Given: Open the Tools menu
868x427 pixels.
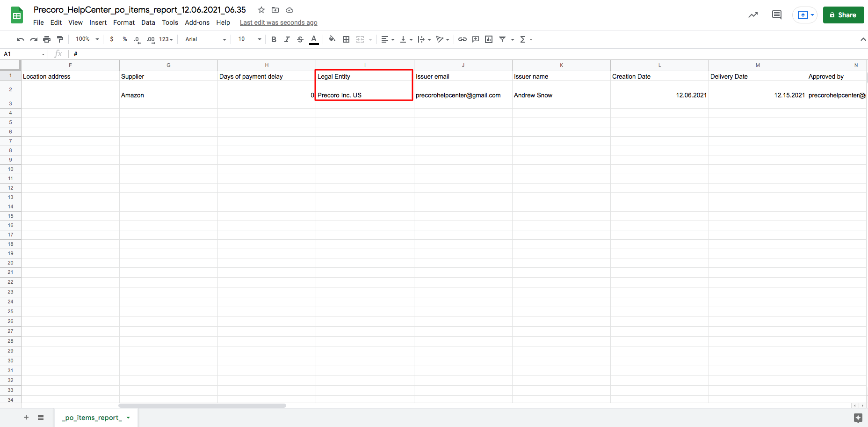Looking at the screenshot, I should 170,22.
